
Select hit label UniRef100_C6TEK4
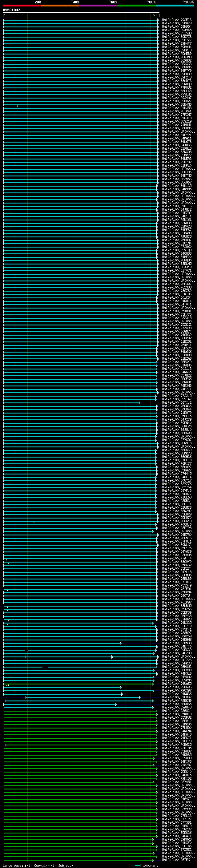coord(177,860)
